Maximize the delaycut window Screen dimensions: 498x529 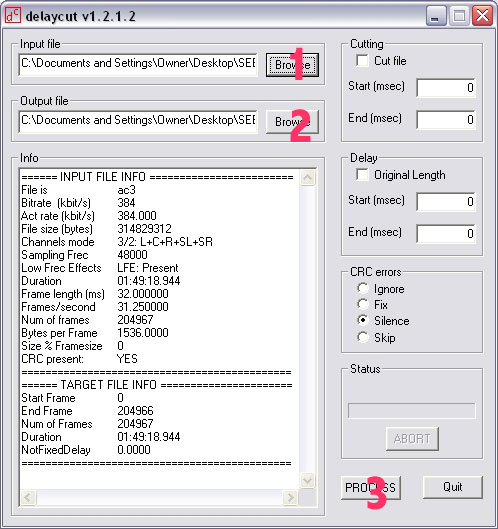(x=459, y=16)
